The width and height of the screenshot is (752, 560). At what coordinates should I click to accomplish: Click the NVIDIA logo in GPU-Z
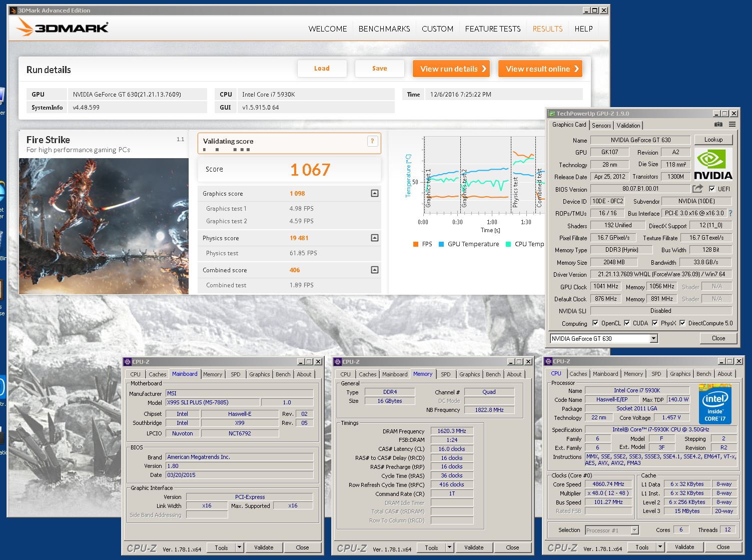713,165
